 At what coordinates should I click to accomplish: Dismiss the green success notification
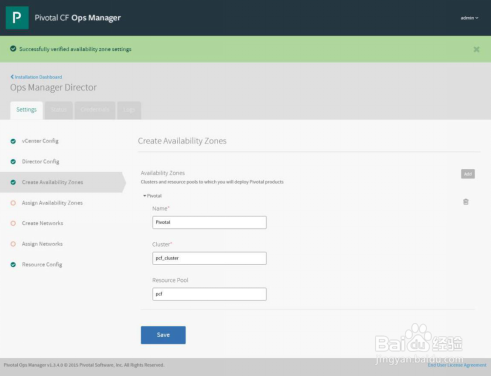[476, 49]
